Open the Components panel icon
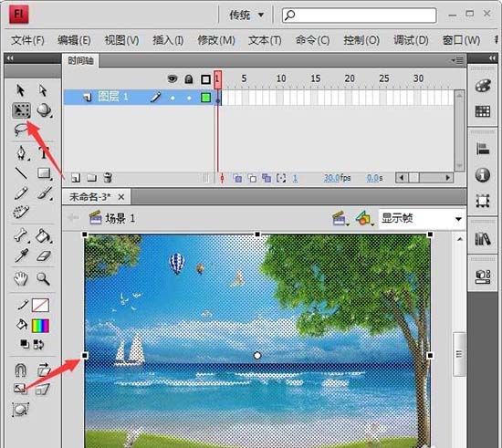Viewport: 502px width, 448px height. 483,276
